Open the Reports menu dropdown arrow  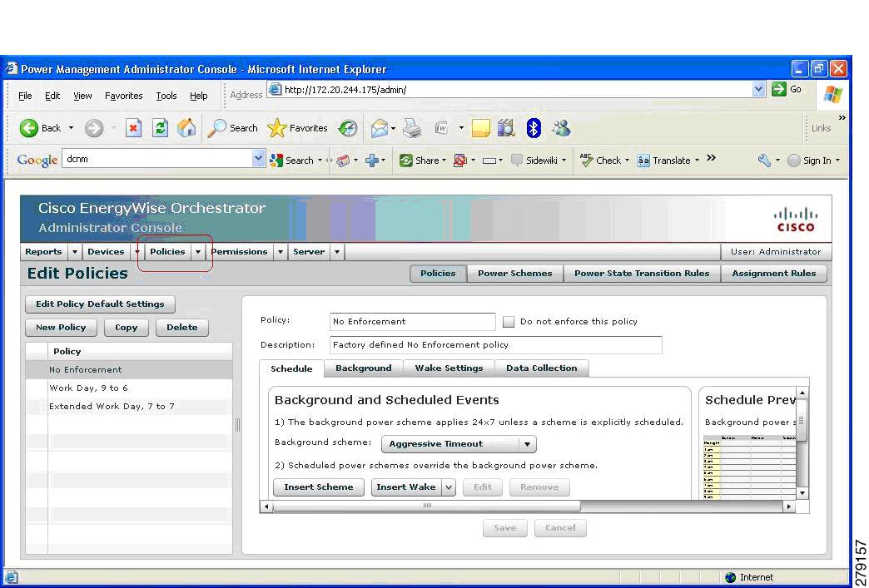75,252
